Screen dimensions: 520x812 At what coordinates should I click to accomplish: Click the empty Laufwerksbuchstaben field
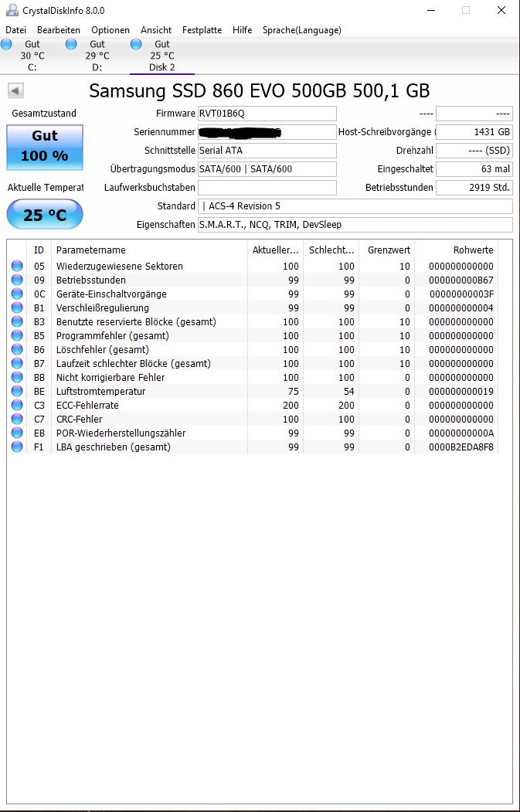click(x=267, y=188)
